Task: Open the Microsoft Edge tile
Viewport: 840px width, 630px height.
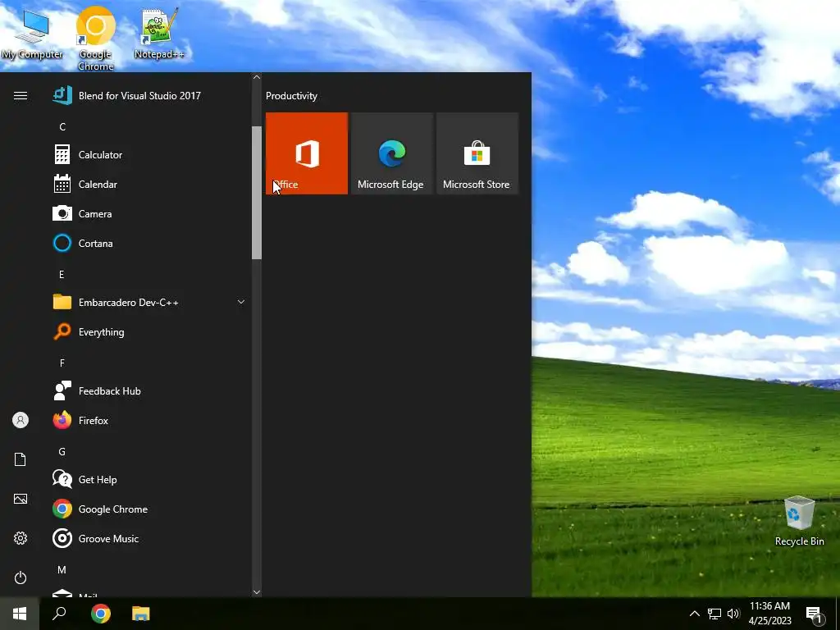Action: click(391, 153)
